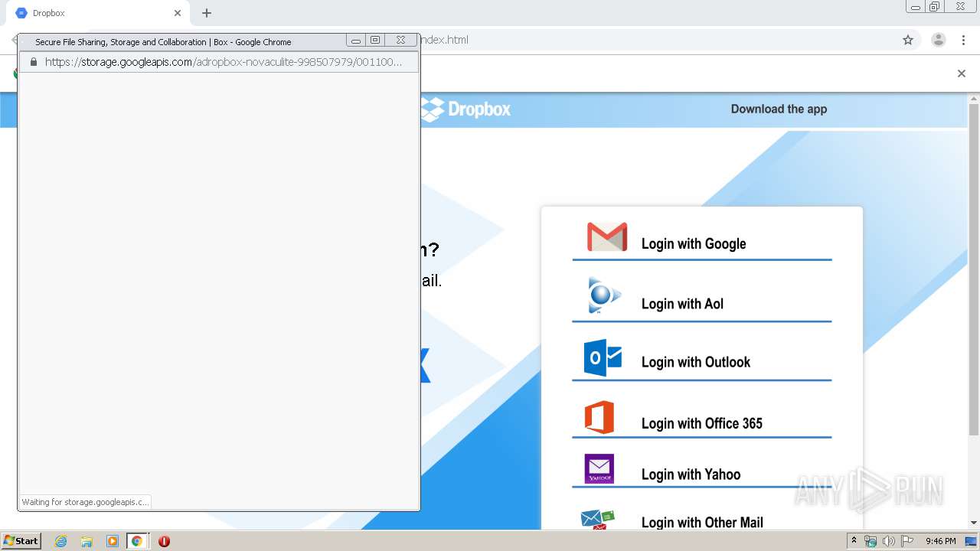The height and width of the screenshot is (551, 980).
Task: Open Chrome three-dot menu
Action: pos(963,40)
